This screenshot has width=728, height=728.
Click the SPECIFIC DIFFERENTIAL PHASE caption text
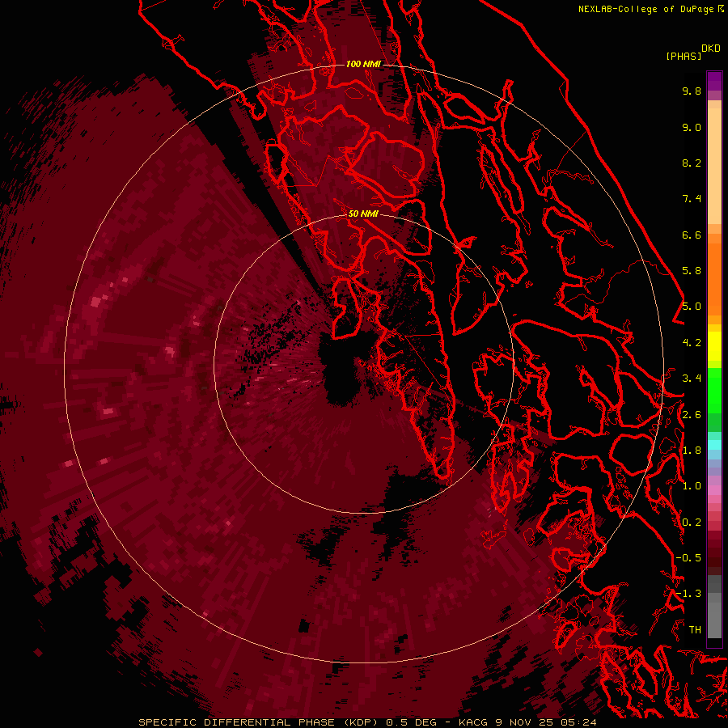pos(236,722)
